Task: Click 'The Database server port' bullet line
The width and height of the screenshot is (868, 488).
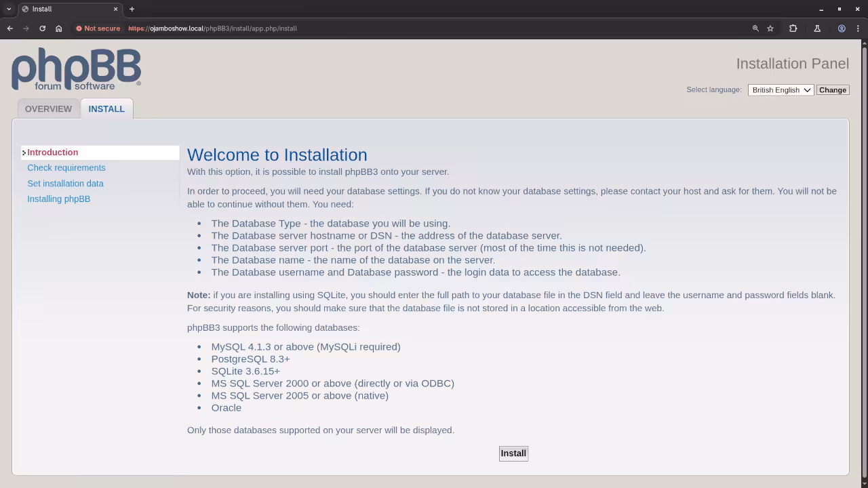Action: [x=429, y=248]
